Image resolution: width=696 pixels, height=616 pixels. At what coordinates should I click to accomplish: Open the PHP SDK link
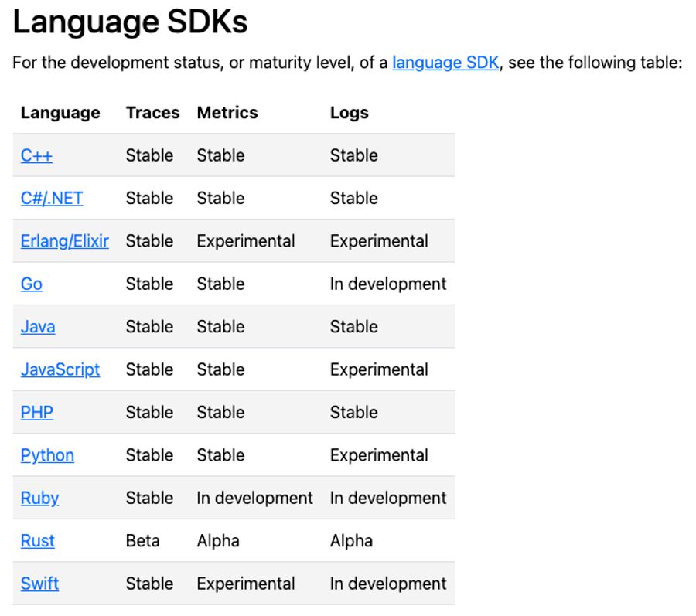point(37,413)
